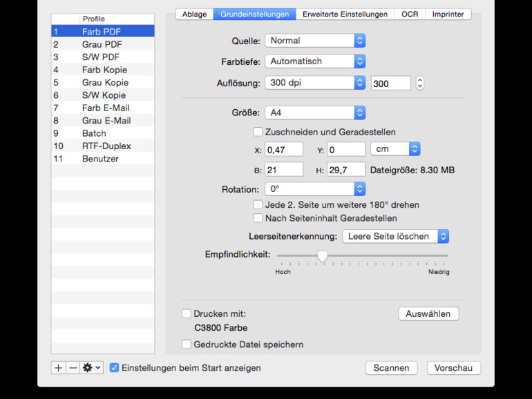Toggle Jede 2. Seite um weitere 180° drehen
This screenshot has height=399, width=532.
click(258, 205)
